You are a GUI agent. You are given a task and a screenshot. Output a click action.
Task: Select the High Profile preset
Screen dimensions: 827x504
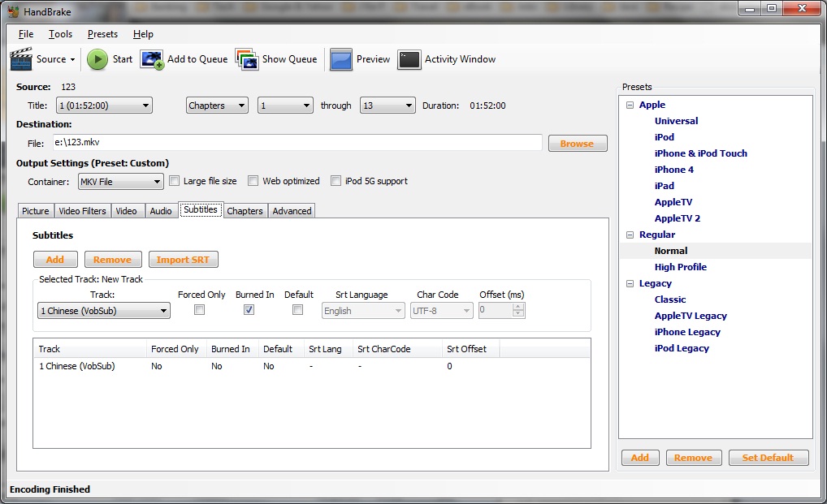coord(680,267)
